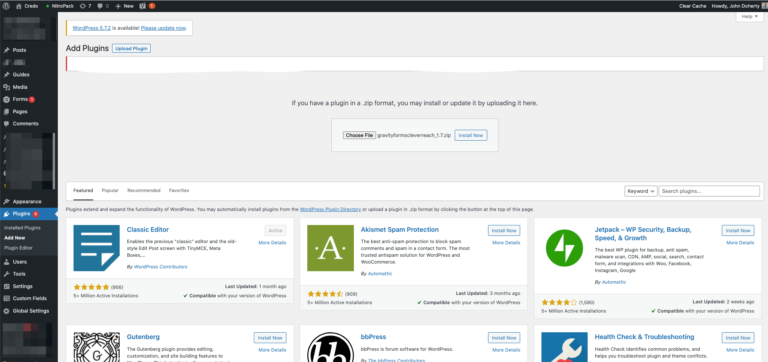The height and width of the screenshot is (362, 768).
Task: View More Details for Akismet
Action: [506, 242]
